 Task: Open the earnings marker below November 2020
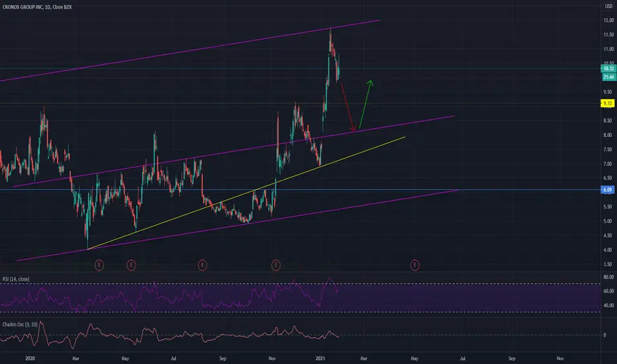pos(276,265)
